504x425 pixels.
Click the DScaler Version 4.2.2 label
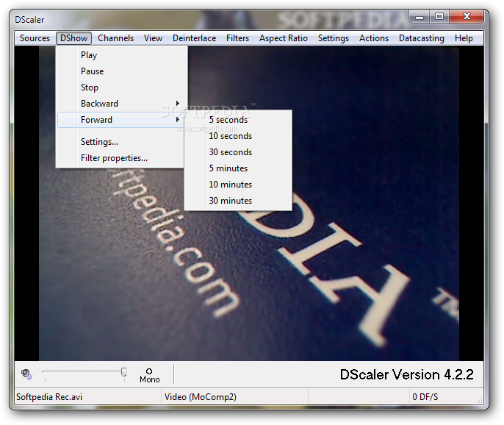[406, 374]
